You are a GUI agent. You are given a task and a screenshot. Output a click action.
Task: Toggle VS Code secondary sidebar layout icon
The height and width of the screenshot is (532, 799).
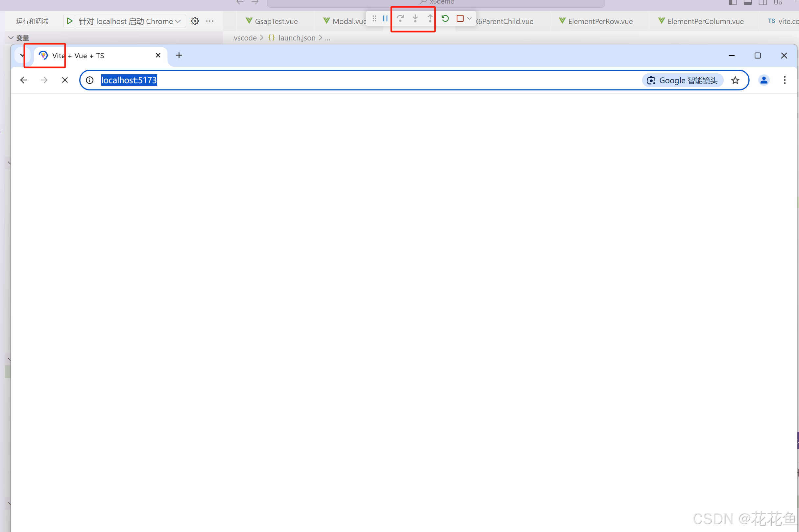coord(763,2)
